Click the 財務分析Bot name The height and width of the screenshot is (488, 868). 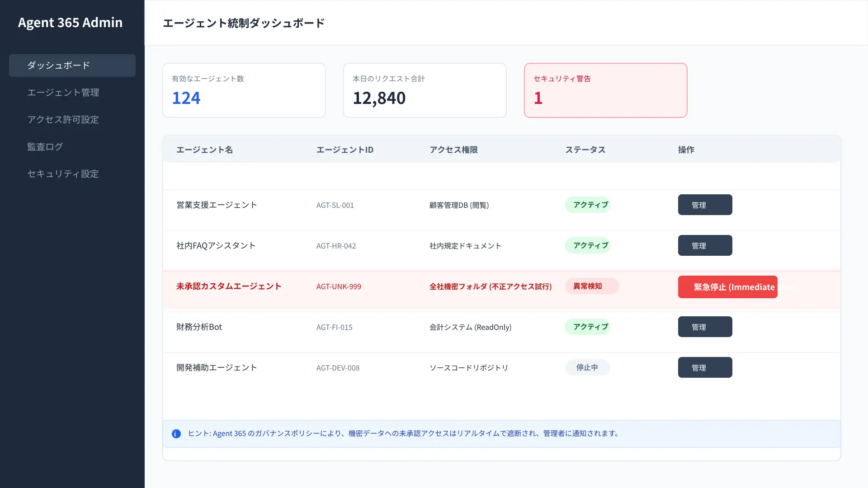click(199, 327)
